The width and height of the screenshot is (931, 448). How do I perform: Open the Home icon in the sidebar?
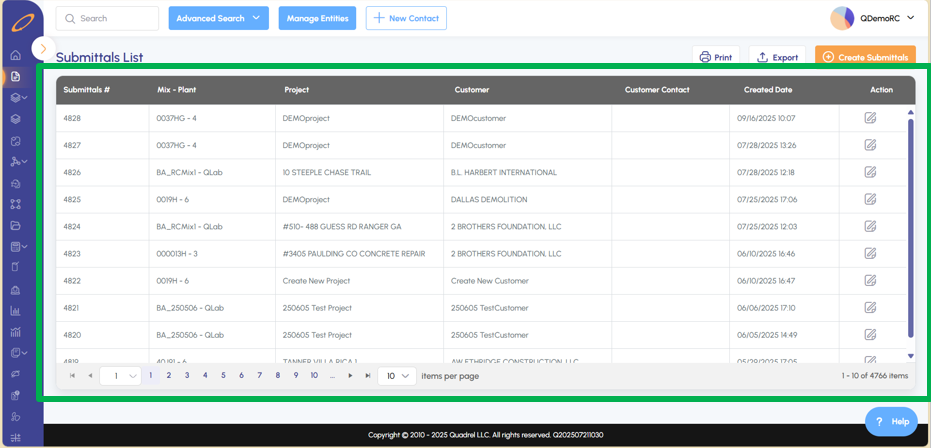tap(16, 55)
